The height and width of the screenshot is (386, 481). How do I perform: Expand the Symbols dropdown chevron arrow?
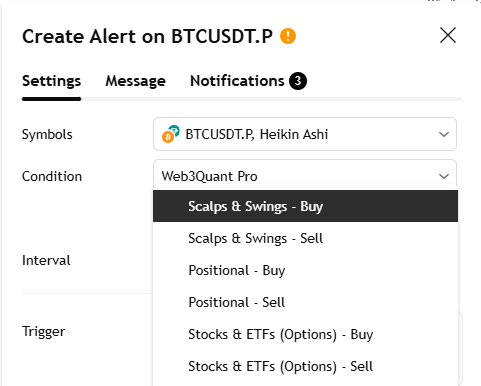[444, 134]
